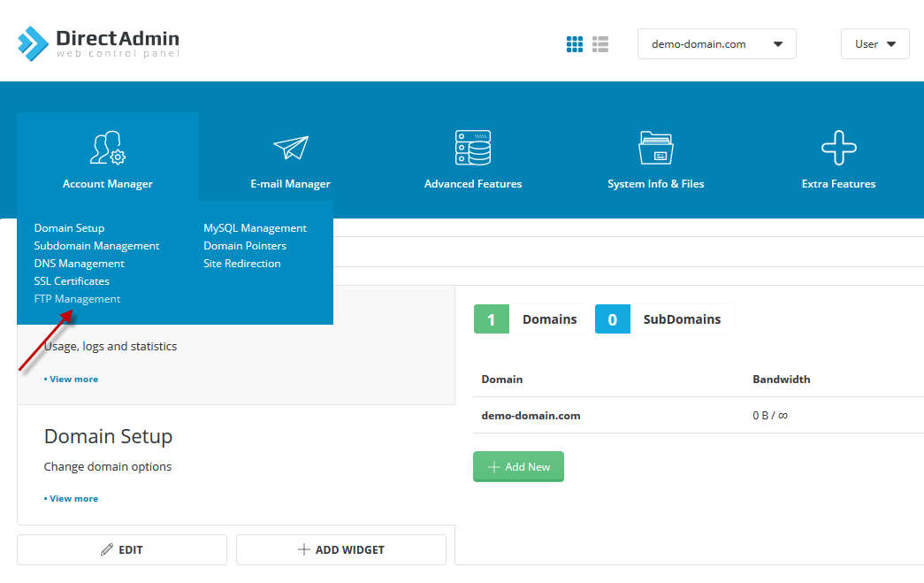The height and width of the screenshot is (583, 924).
Task: Click the DirectAdmin logo
Action: (x=98, y=43)
